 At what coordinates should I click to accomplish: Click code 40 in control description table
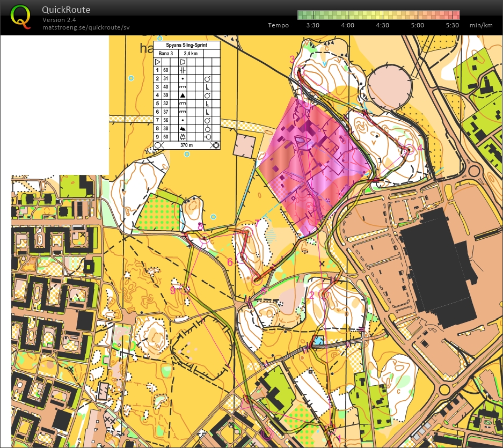tap(165, 87)
